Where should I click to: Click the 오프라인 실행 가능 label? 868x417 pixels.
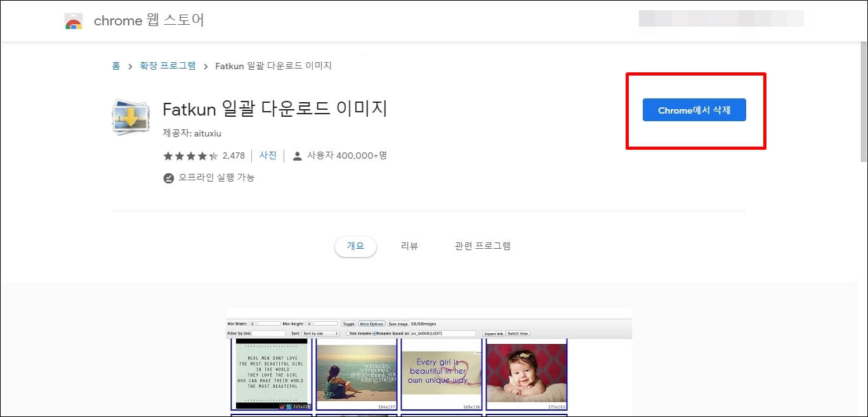(x=216, y=178)
